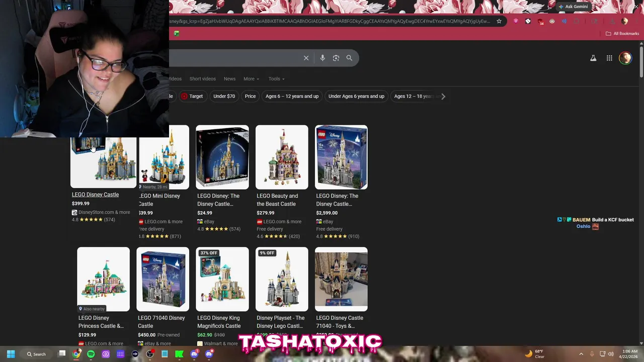Open Chrome profile avatar in toolbar

click(x=624, y=21)
